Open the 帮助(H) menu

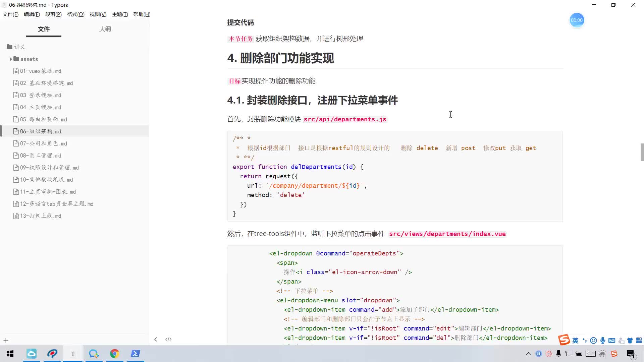(x=142, y=14)
